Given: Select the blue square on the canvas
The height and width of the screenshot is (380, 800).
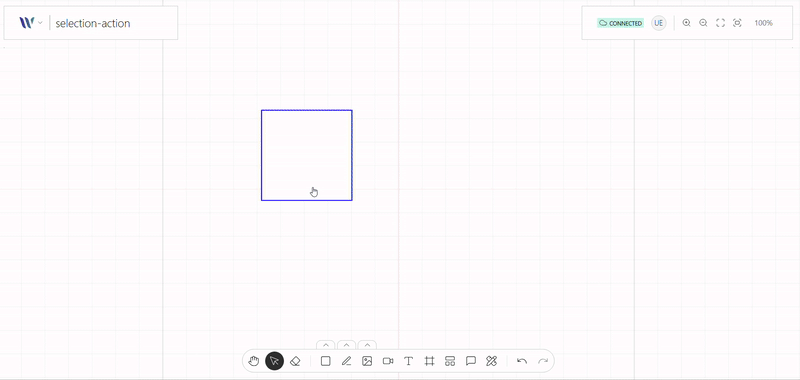Looking at the screenshot, I should (307, 155).
